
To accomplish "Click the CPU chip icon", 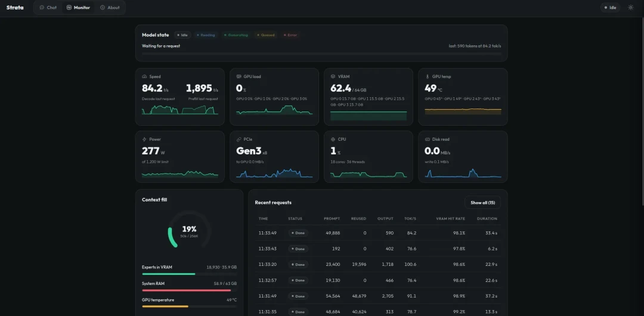I will (333, 140).
